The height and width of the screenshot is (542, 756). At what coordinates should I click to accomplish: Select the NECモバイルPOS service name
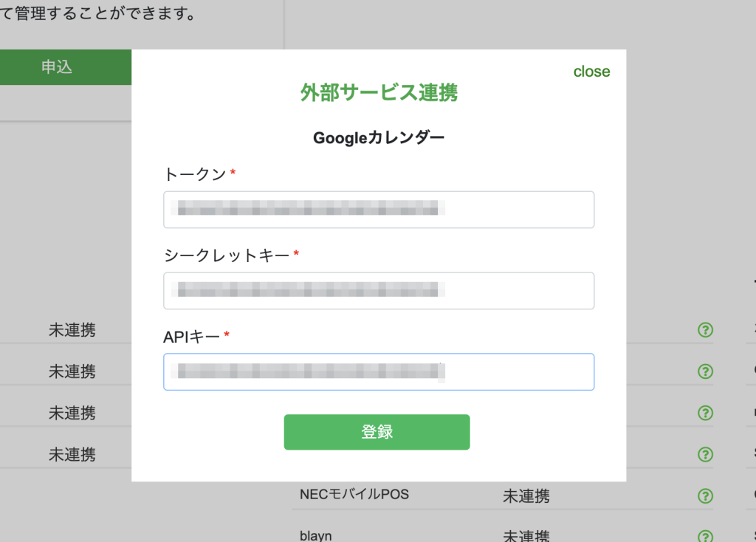point(354,494)
